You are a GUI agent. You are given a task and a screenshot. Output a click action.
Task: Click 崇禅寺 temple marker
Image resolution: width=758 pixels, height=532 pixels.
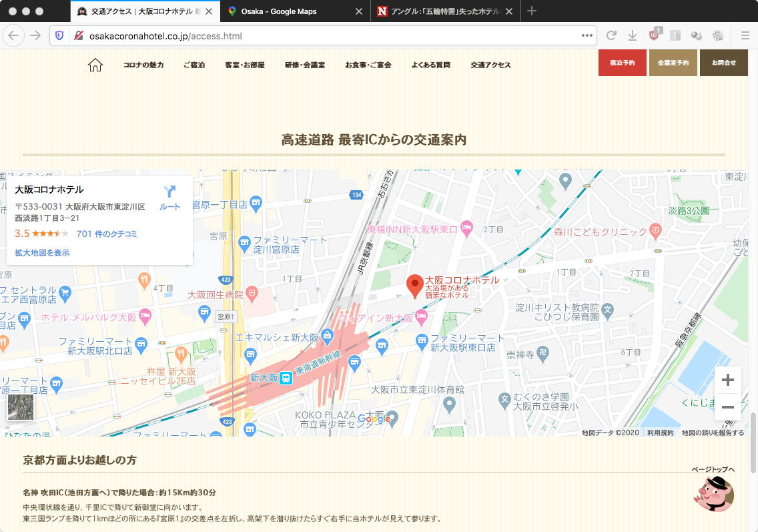543,354
